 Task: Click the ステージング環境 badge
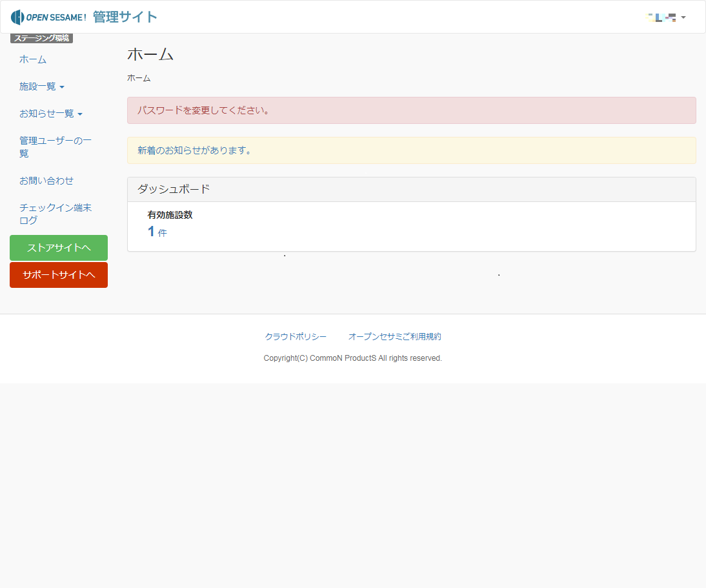41,38
